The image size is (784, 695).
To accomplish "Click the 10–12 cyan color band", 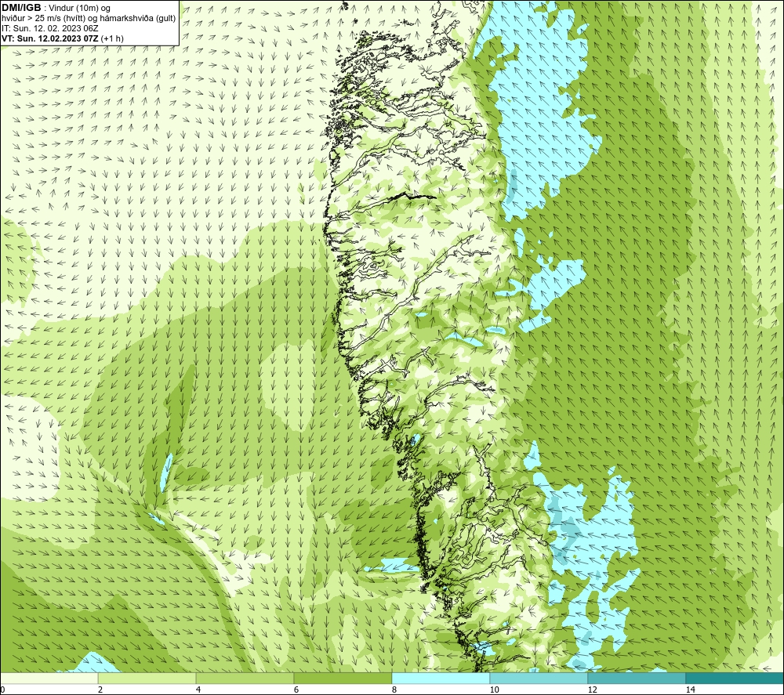I will point(539,678).
